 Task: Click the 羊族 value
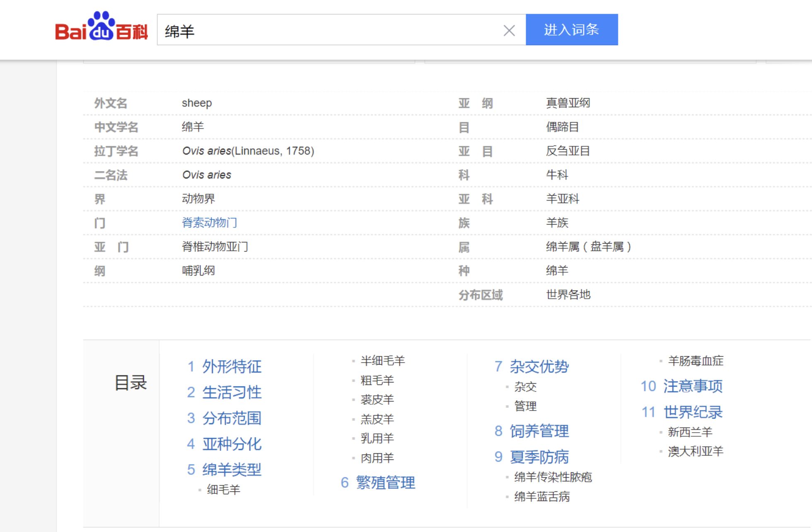coord(557,223)
